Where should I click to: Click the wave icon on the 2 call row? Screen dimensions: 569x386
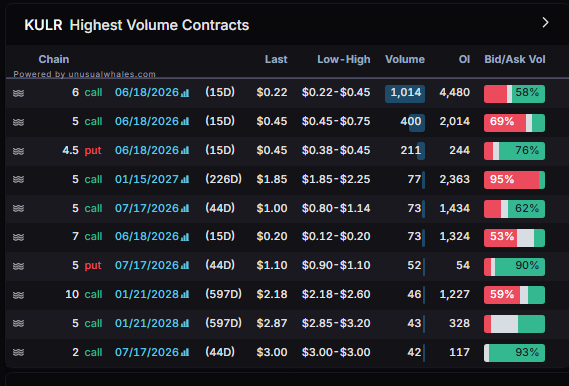coord(19,353)
